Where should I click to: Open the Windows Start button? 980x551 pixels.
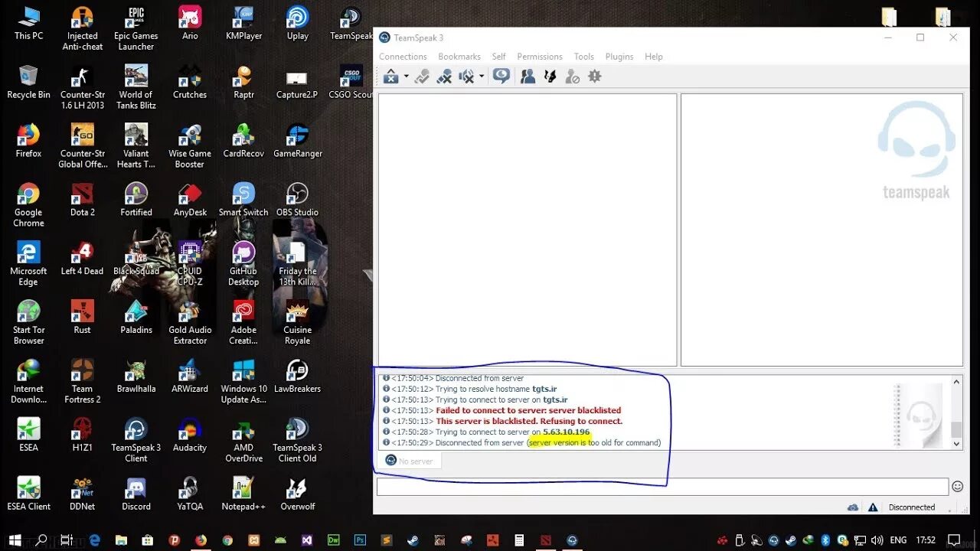(15, 540)
